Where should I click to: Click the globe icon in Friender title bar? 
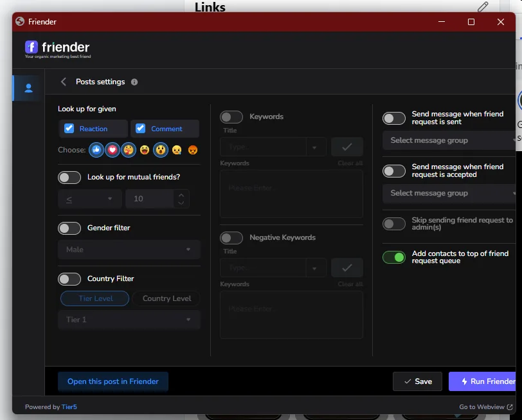pos(20,21)
